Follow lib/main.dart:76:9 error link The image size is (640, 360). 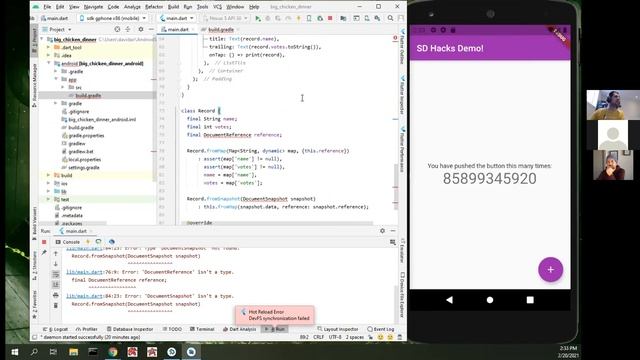point(84,272)
